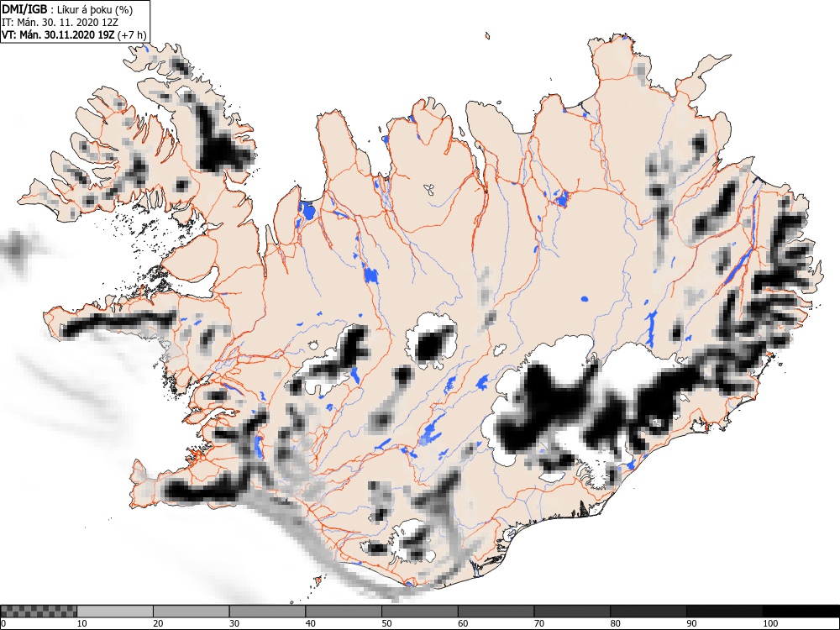The width and height of the screenshot is (840, 630).
Task: Click the legend label '90'
Action: coord(691,623)
